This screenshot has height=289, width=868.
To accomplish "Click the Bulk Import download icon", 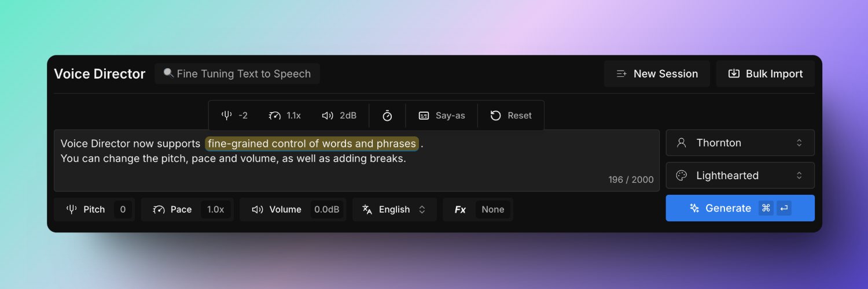I will (734, 73).
